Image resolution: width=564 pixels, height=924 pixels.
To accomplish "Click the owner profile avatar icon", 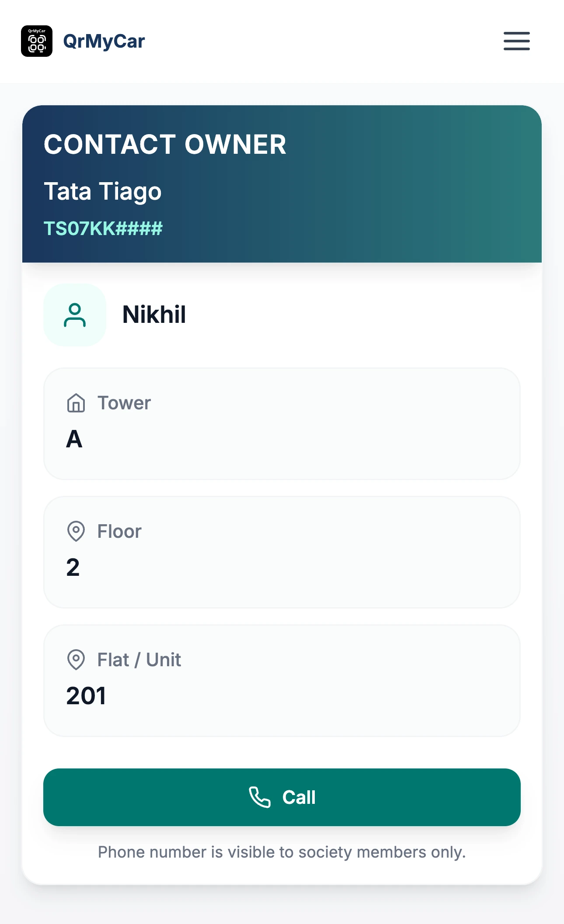I will click(x=75, y=315).
